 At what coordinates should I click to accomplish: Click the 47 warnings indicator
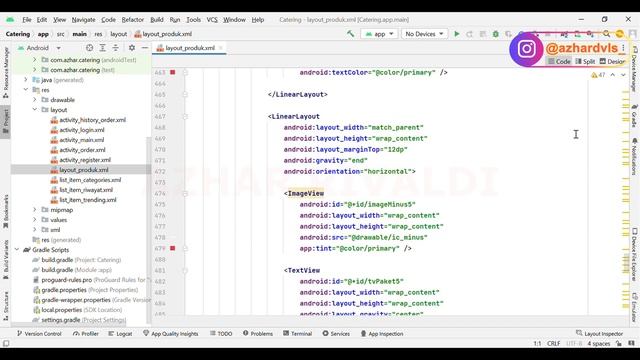coord(598,75)
